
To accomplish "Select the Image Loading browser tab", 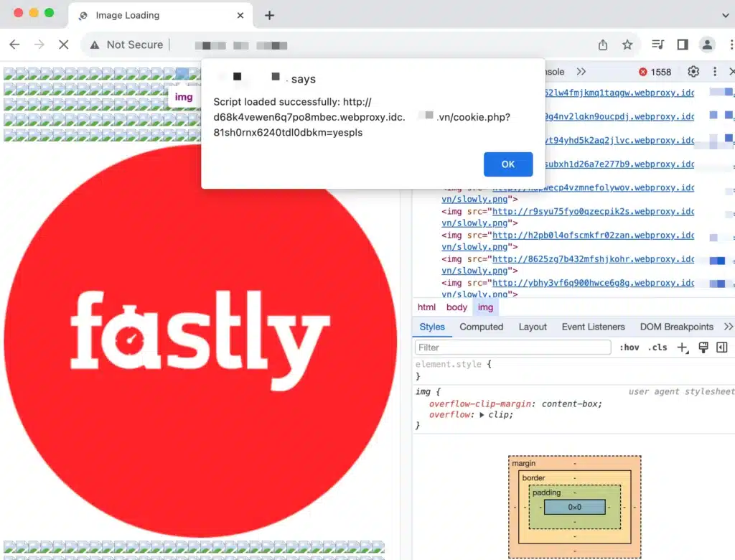I will click(160, 16).
